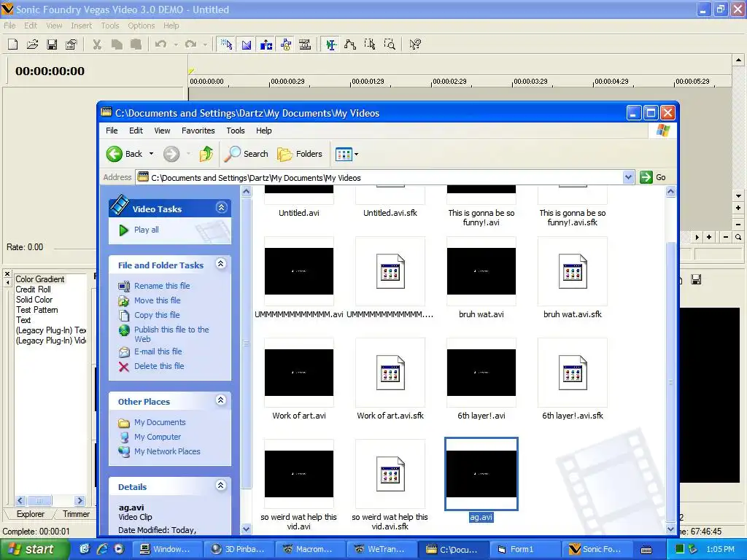This screenshot has width=747, height=560.
Task: Select Credit Roll in generators list
Action: [x=33, y=289]
